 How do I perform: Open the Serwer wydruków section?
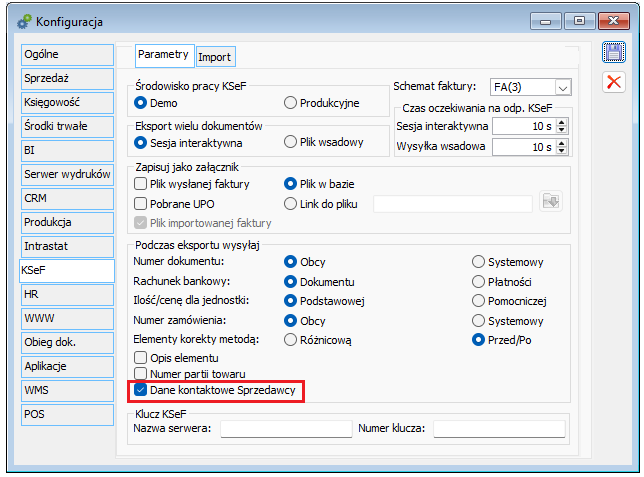65,174
